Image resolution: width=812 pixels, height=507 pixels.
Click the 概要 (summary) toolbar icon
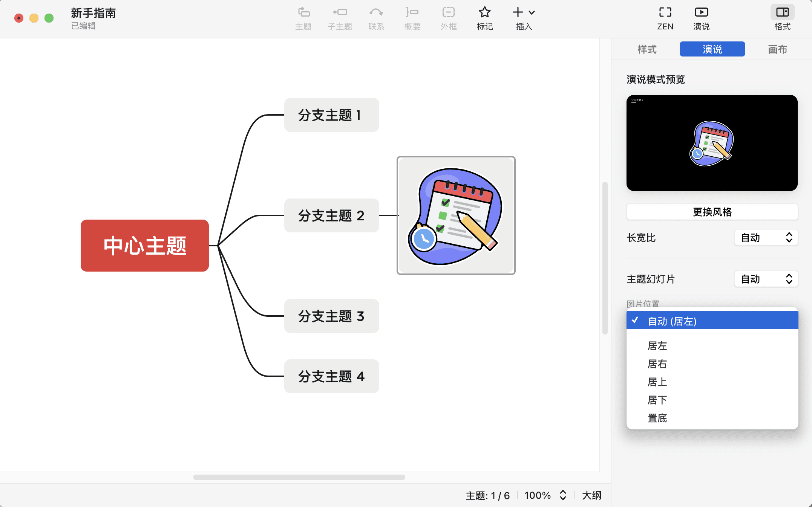[x=412, y=12]
